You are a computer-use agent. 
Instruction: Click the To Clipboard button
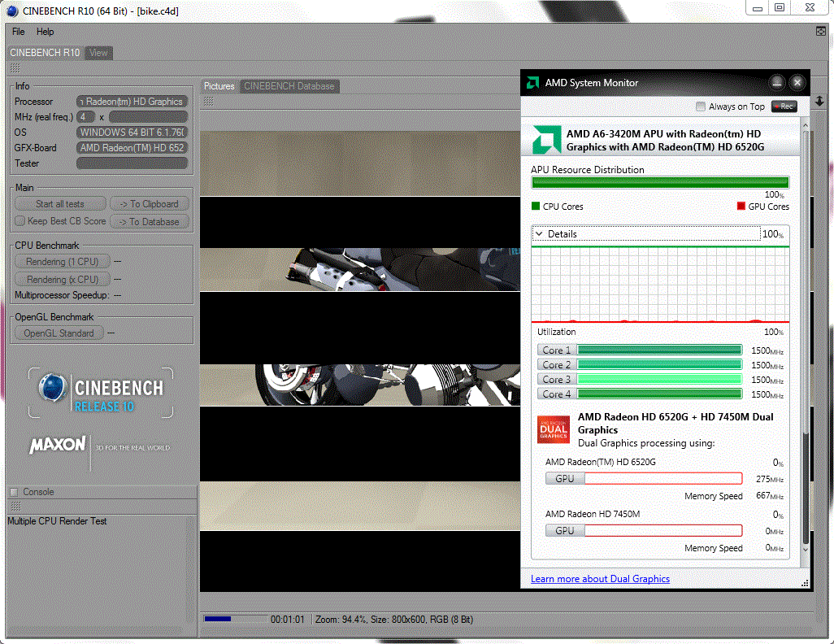click(x=150, y=204)
